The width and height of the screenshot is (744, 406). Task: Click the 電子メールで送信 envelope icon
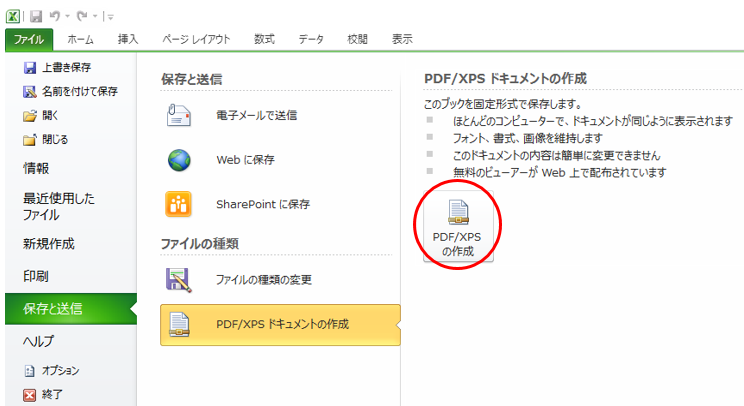tap(178, 115)
